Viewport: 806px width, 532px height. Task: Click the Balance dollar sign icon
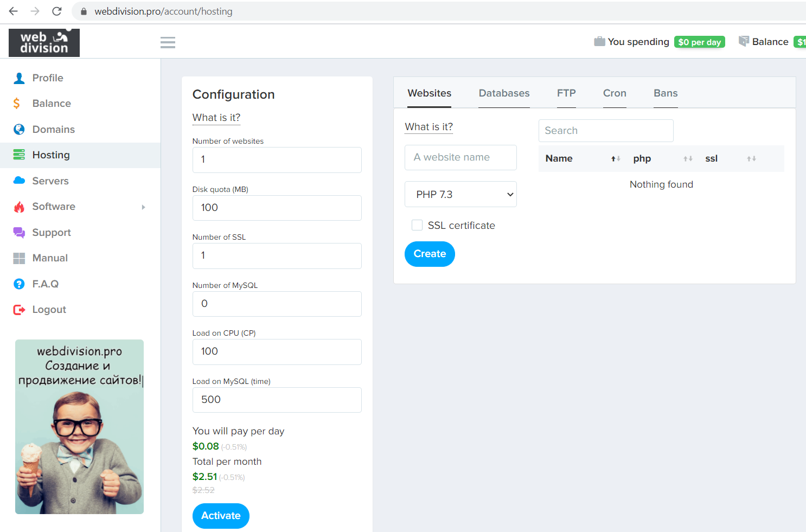click(x=17, y=104)
